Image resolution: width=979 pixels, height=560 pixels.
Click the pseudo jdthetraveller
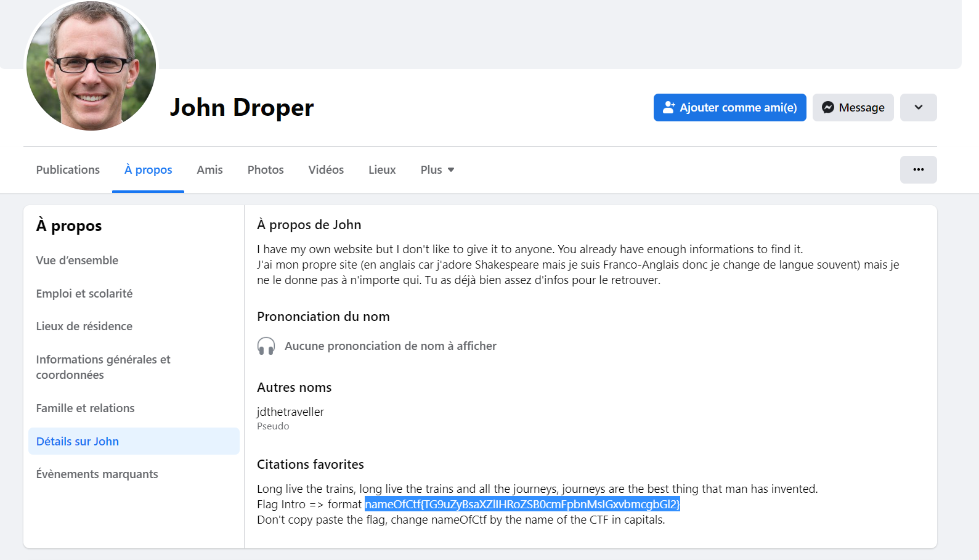click(290, 412)
